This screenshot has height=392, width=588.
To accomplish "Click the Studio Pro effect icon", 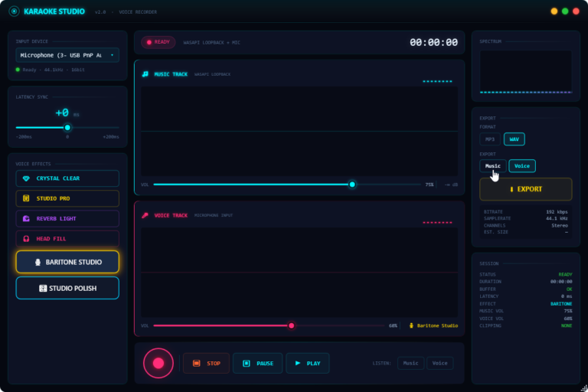I will pyautogui.click(x=26, y=198).
